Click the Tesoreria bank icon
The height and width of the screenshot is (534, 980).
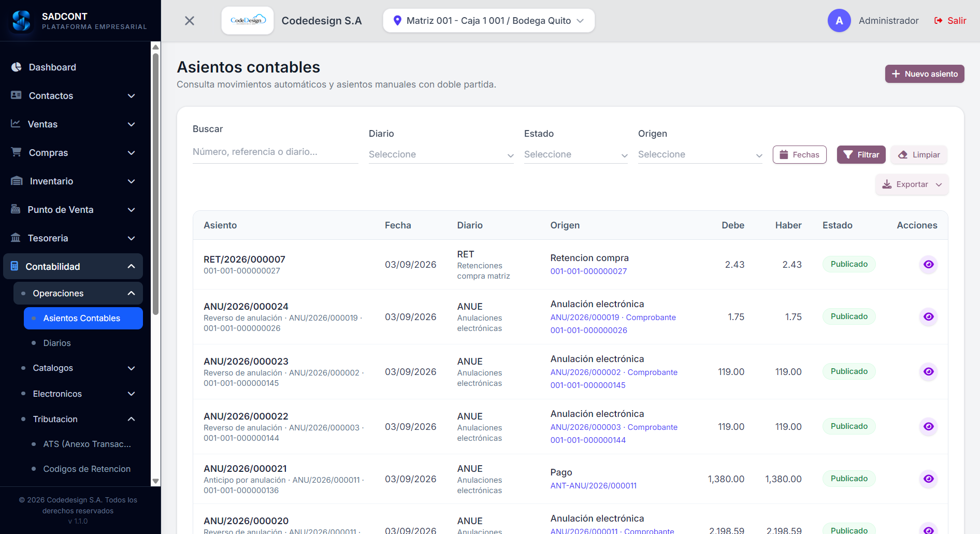[16, 238]
